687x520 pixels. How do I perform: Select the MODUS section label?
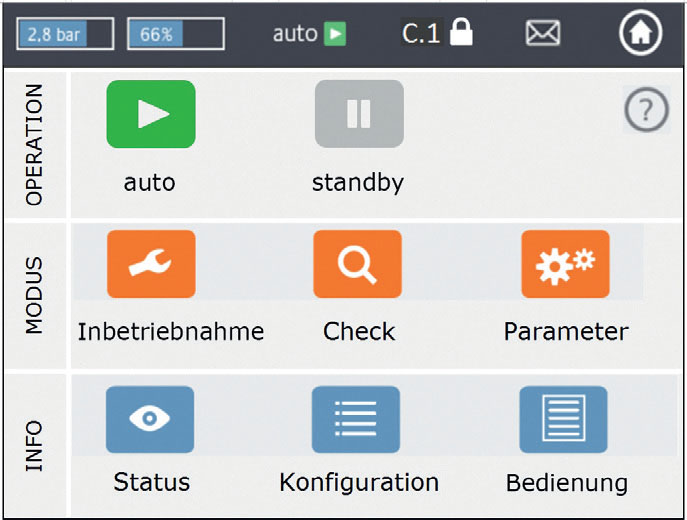click(34, 296)
